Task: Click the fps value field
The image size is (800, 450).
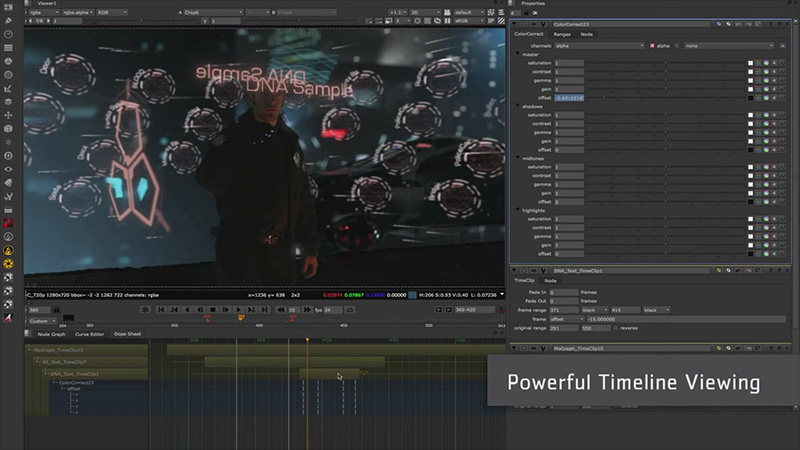Action: [333, 310]
